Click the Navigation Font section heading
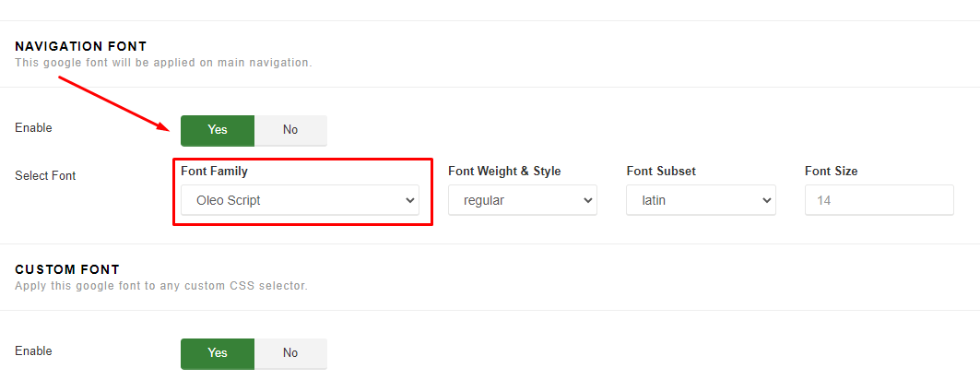Viewport: 980px width, 380px height. pyautogui.click(x=81, y=46)
